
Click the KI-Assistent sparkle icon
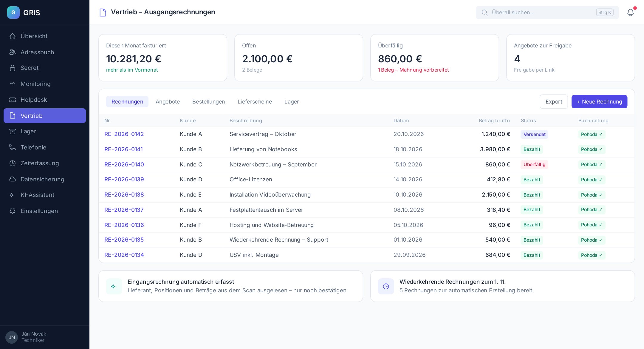12,195
